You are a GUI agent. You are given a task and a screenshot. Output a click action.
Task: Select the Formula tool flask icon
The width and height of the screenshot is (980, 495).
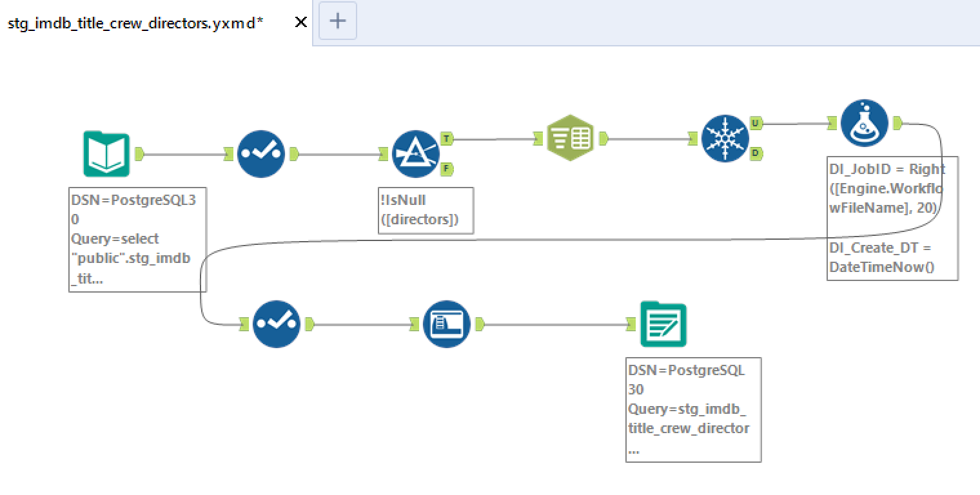click(865, 122)
